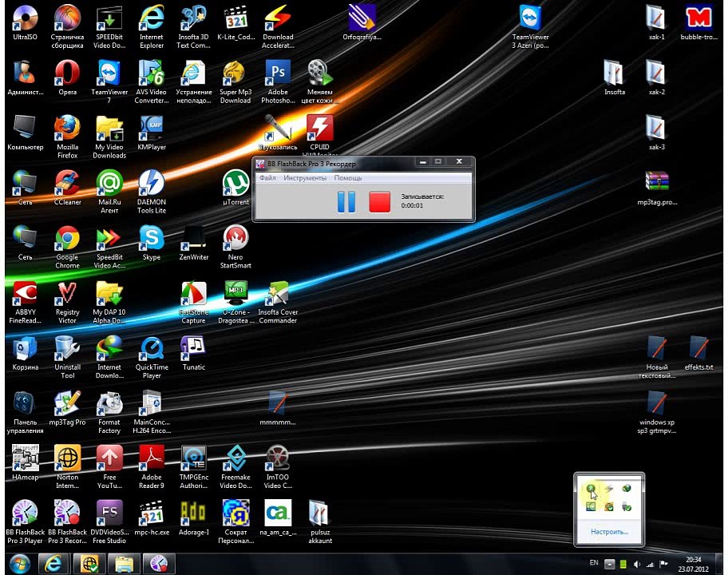728x575 pixels.
Task: Select the Download Accelerator desktop icon
Action: [278, 27]
